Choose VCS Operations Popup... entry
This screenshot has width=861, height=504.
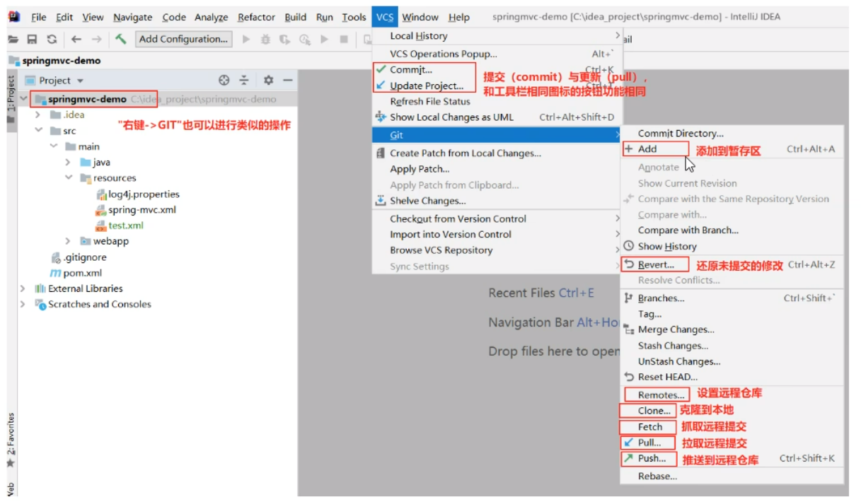pos(497,54)
